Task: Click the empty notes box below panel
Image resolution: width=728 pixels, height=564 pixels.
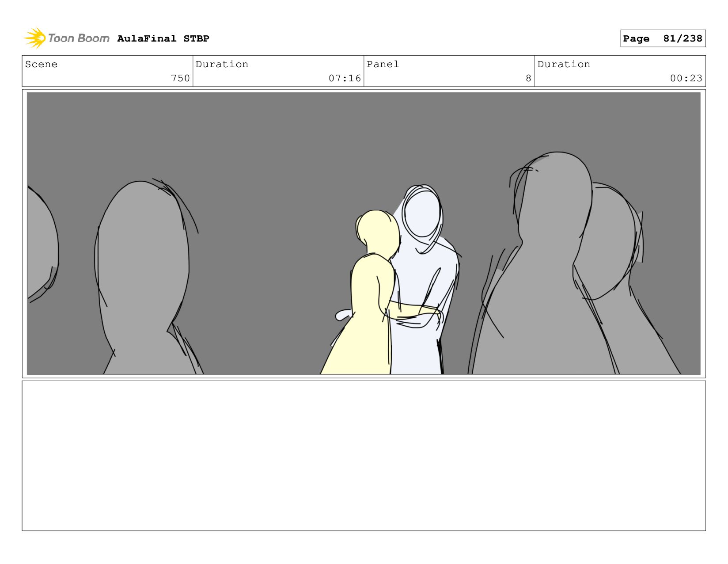Action: click(364, 456)
